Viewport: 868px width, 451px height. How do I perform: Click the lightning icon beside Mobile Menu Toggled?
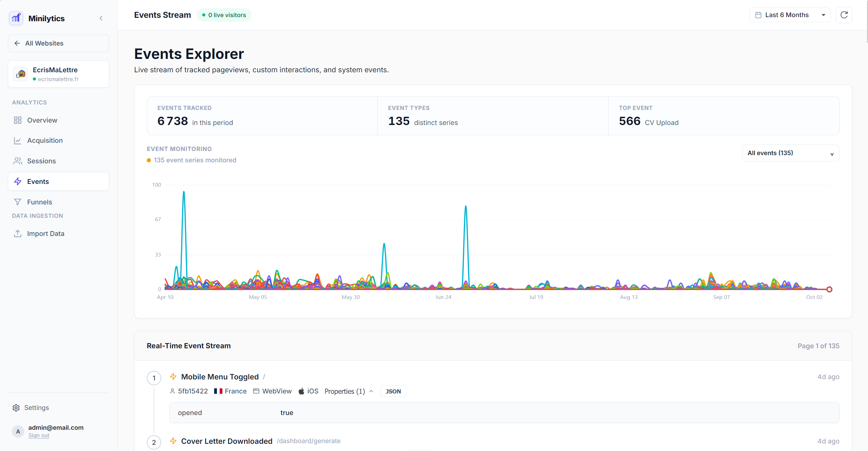coord(173,377)
